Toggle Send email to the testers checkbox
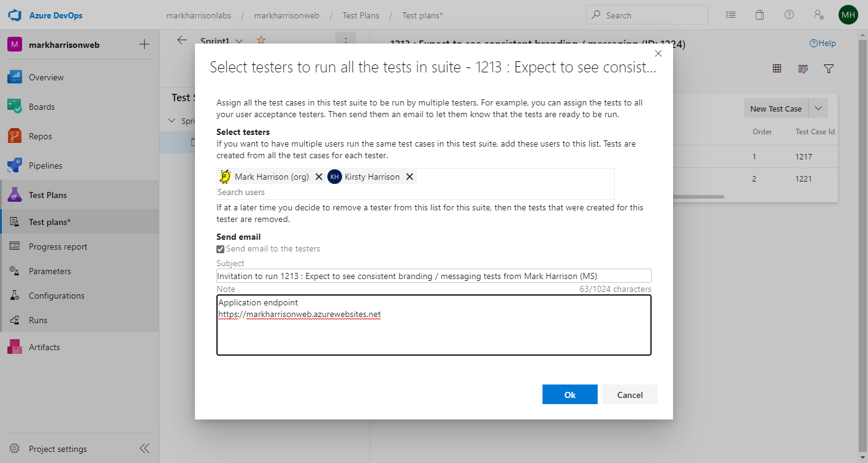The height and width of the screenshot is (463, 868). [221, 249]
